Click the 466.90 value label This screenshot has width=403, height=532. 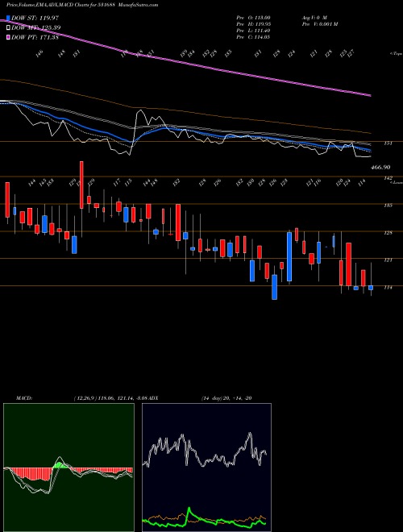click(x=380, y=168)
